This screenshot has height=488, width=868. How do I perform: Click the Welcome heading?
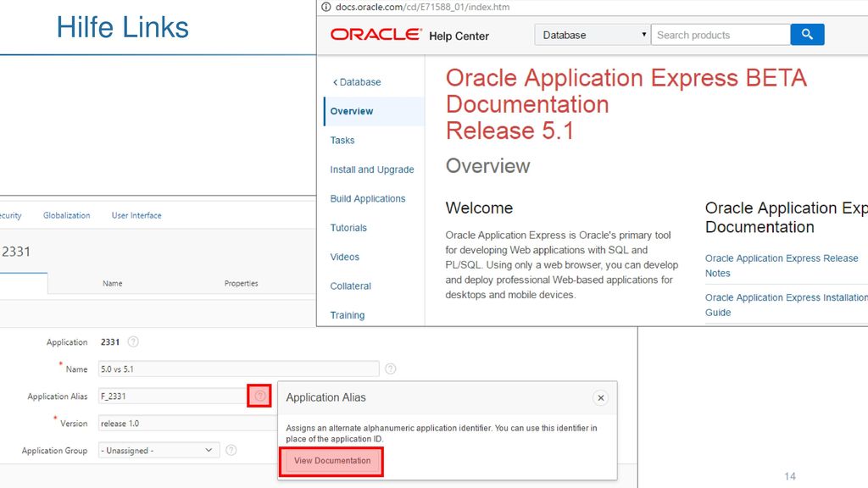[479, 208]
